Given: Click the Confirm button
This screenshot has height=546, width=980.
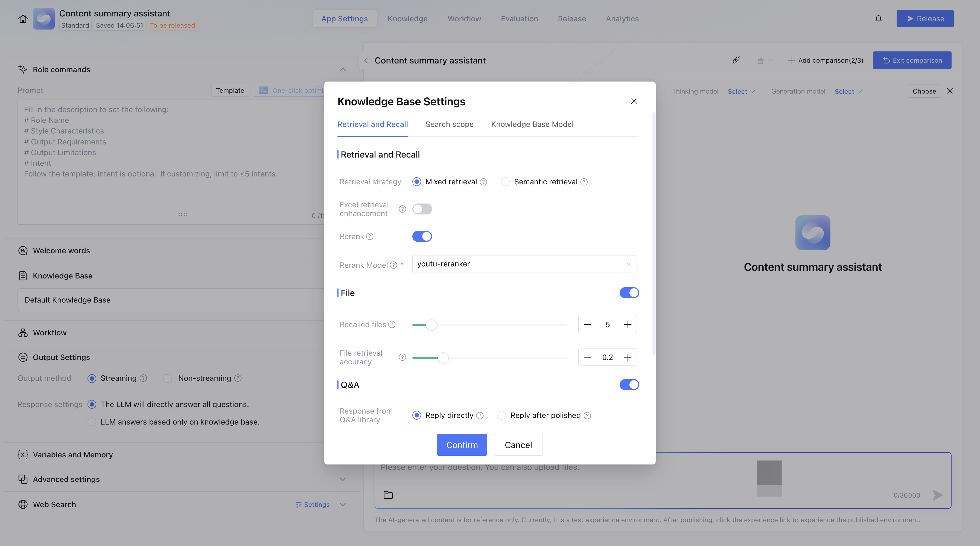Looking at the screenshot, I should click(x=462, y=445).
